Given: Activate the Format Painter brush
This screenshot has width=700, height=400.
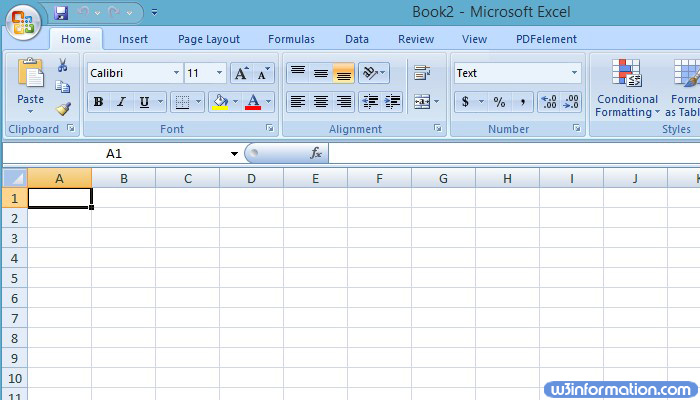Looking at the screenshot, I should (63, 108).
